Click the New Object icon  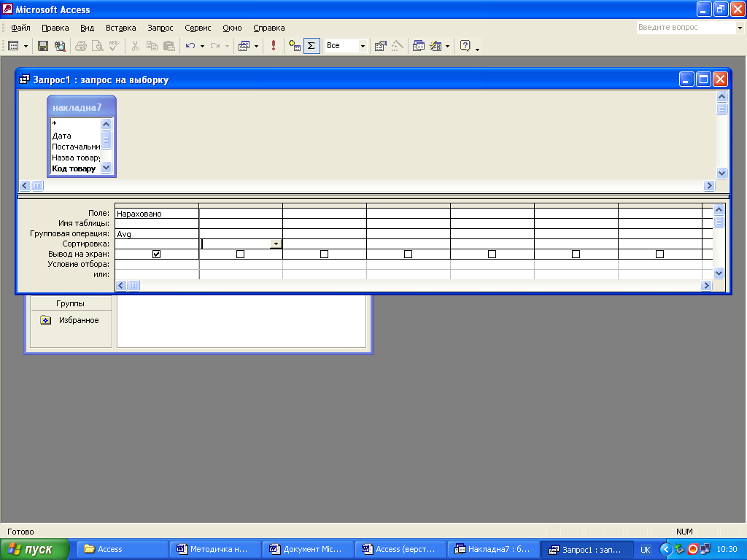click(x=436, y=46)
